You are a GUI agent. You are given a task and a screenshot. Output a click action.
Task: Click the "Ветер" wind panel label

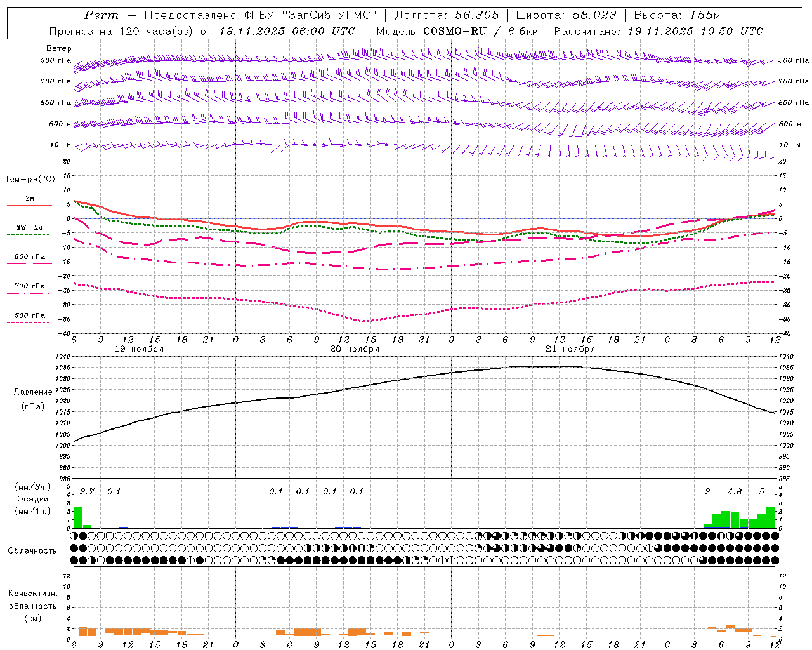pyautogui.click(x=59, y=48)
